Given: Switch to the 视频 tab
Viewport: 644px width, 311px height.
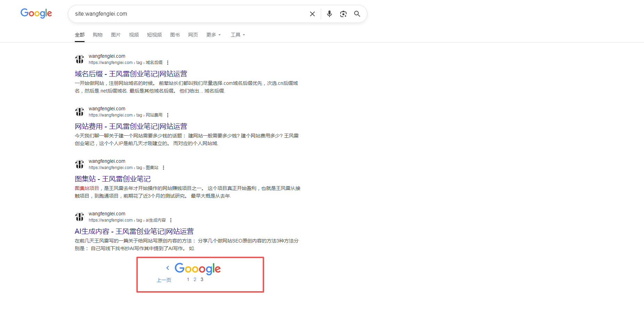Looking at the screenshot, I should [134, 35].
